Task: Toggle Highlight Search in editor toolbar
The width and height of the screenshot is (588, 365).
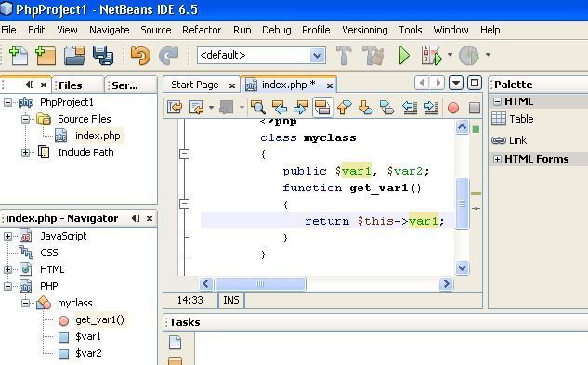Action: [x=322, y=108]
